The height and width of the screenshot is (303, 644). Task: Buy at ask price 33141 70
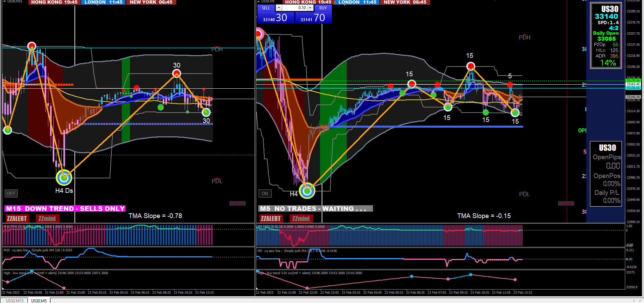(x=313, y=18)
